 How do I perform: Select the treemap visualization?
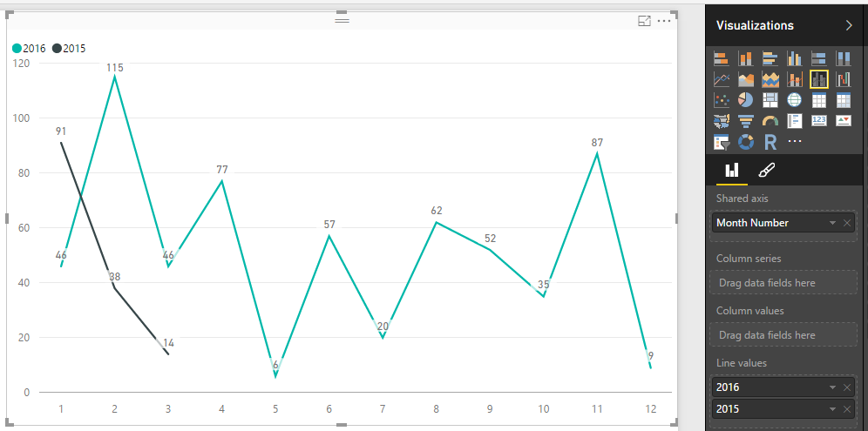tap(770, 100)
